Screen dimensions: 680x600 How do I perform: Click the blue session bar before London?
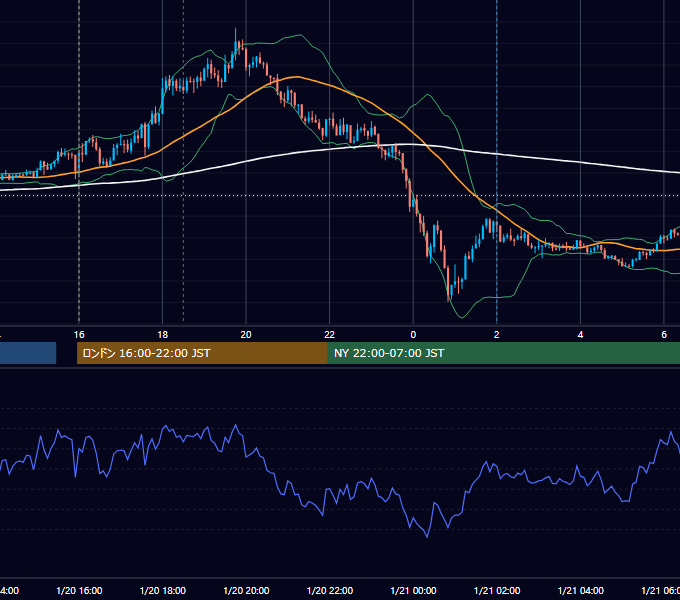pyautogui.click(x=28, y=353)
